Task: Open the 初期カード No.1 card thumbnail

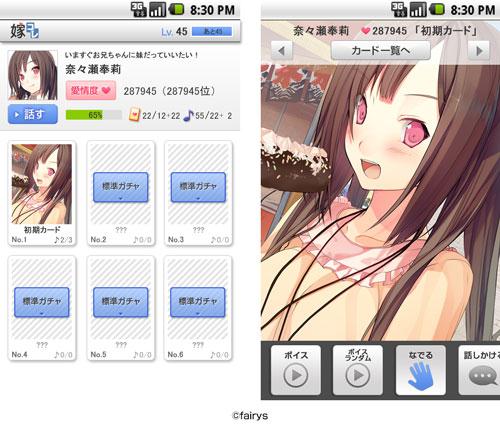Action: point(42,184)
